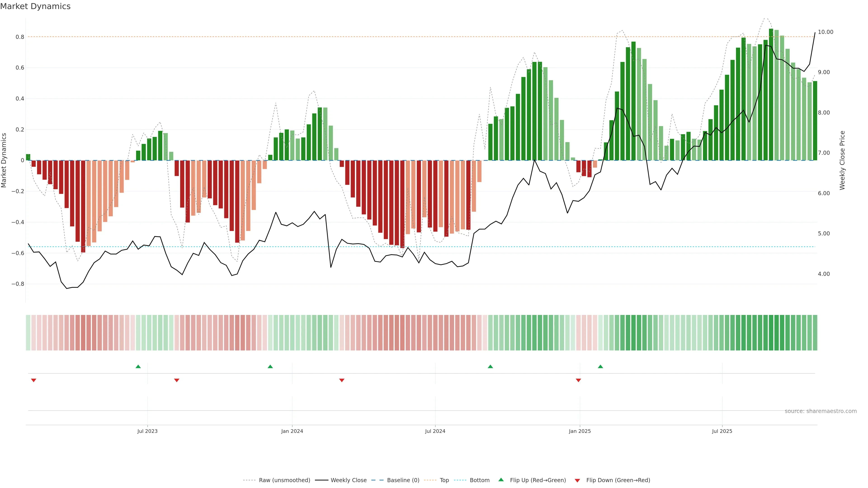Click the source: sharemaestro.com text

pos(821,411)
